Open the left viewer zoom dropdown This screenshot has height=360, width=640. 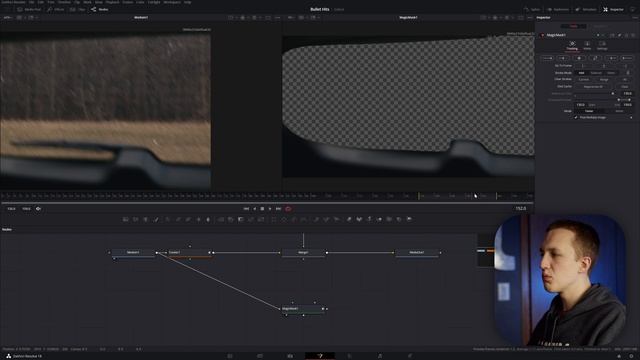coord(8,18)
